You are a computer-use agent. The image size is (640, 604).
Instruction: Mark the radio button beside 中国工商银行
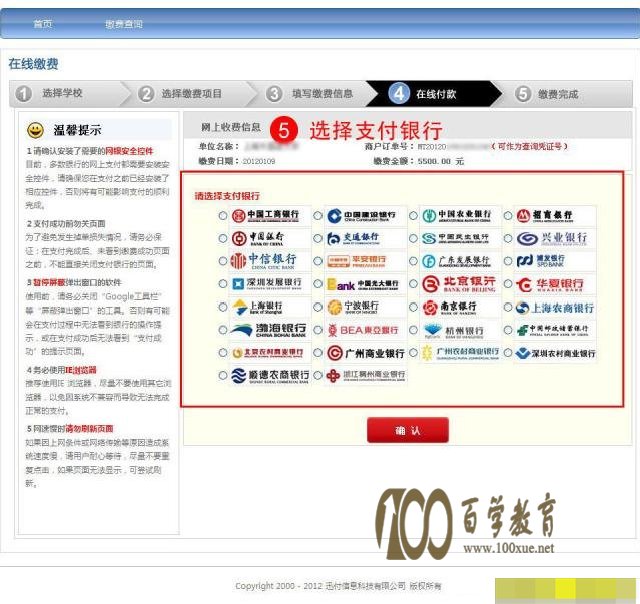tap(223, 216)
